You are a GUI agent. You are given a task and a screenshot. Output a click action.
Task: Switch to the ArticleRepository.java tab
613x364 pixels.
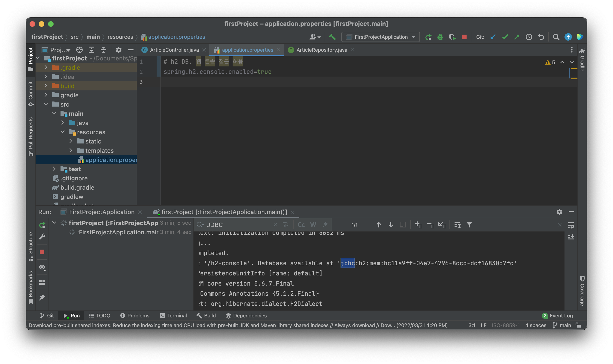[x=322, y=50]
